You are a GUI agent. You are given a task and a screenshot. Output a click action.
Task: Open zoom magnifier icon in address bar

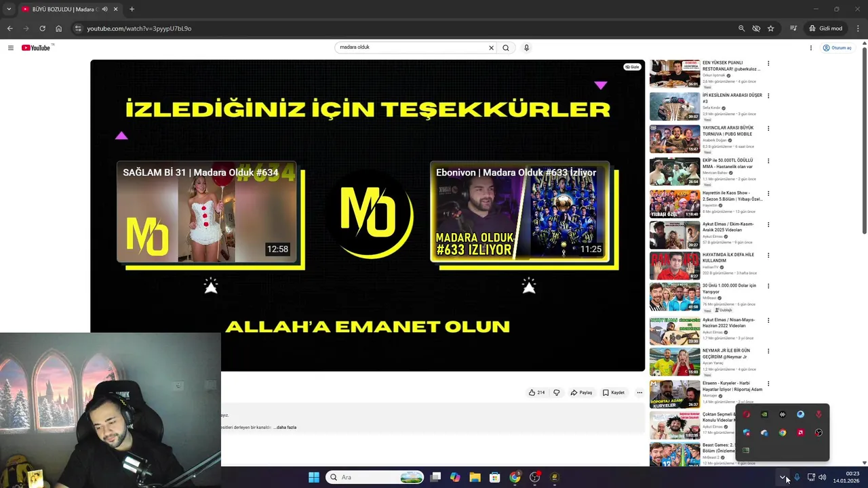click(x=741, y=28)
